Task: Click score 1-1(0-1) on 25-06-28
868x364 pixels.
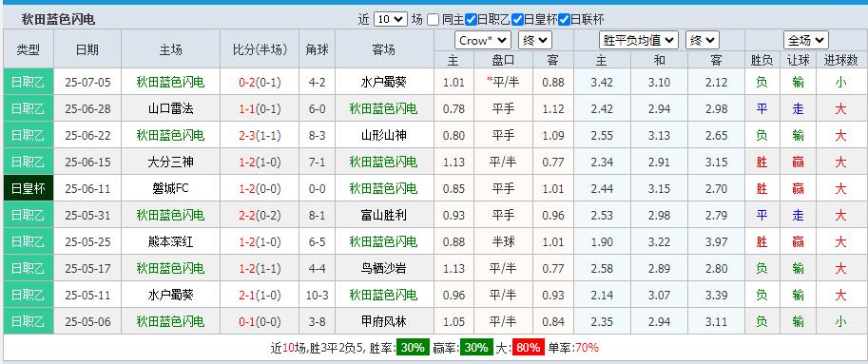Action: tap(260, 109)
